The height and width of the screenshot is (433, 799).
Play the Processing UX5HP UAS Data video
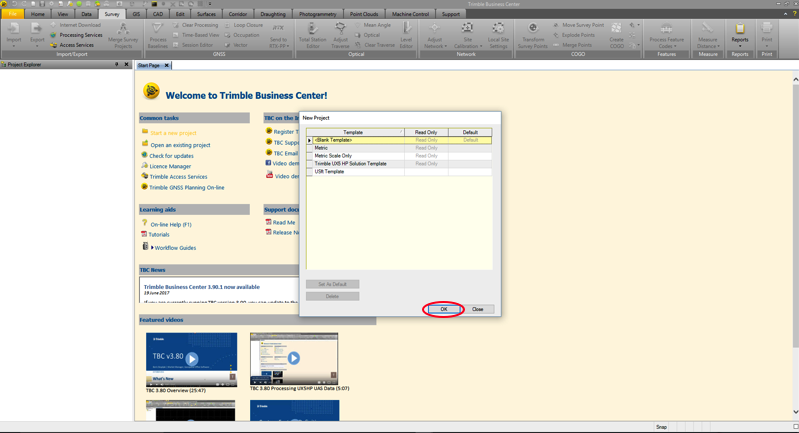coord(294,359)
